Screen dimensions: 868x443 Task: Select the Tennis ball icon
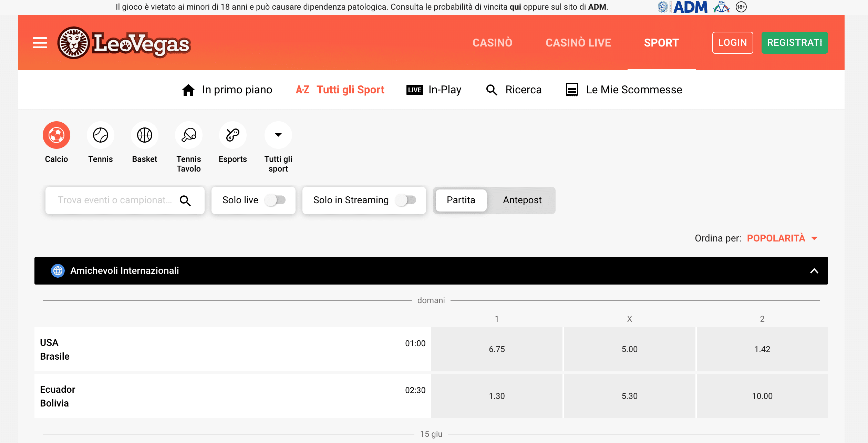[101, 135]
